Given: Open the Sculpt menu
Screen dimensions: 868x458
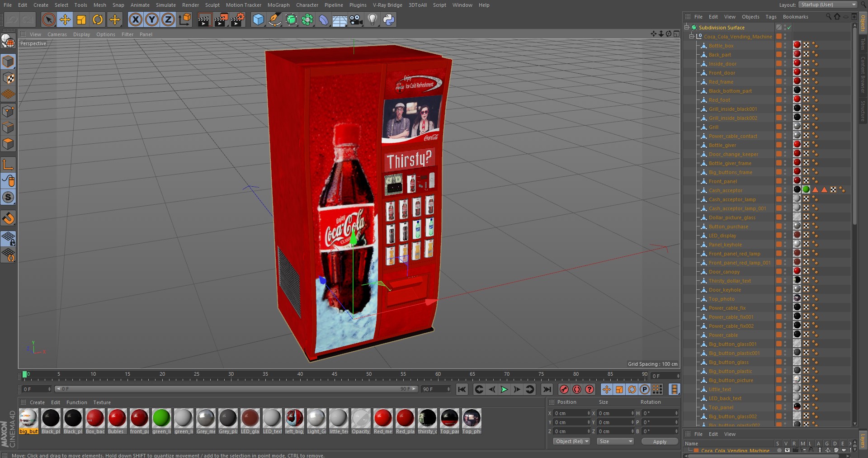Looking at the screenshot, I should coord(212,5).
